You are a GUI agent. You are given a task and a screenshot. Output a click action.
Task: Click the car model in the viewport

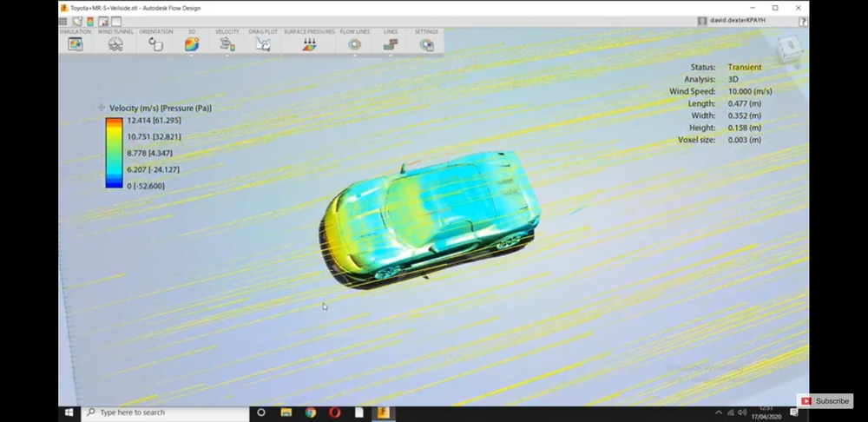click(x=429, y=219)
